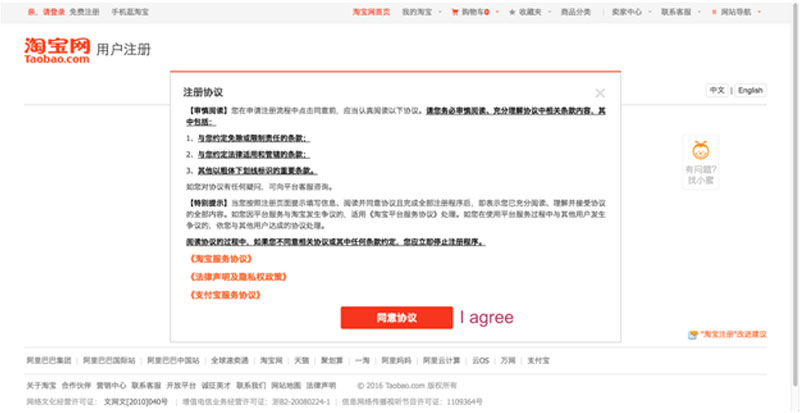Open the 《法律声明及隐私权政策》 link

coord(238,277)
